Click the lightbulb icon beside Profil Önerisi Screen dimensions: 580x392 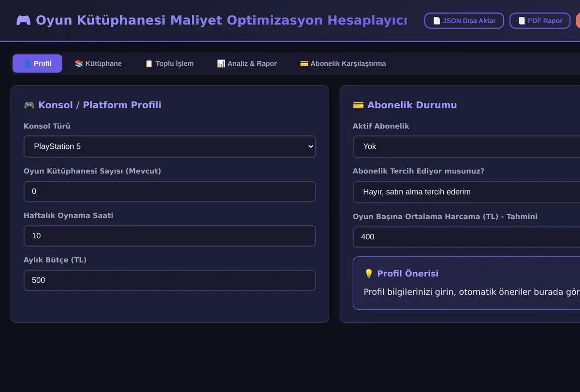369,274
